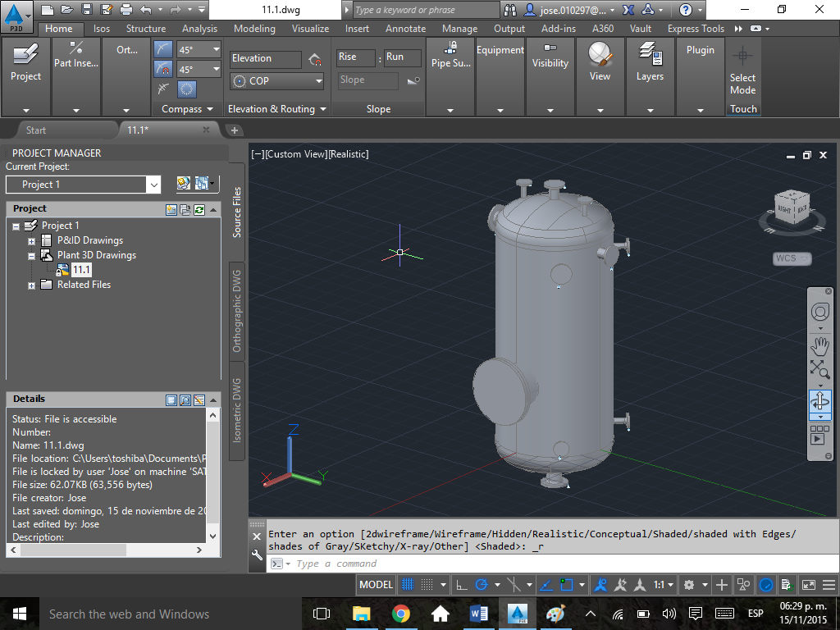Click the elevation snap icon beside Elevation field

point(315,59)
